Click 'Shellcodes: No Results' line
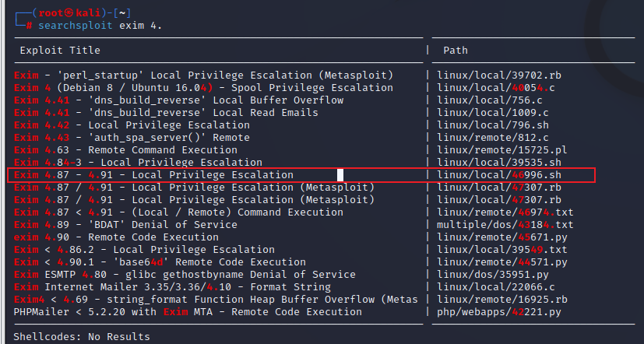This screenshot has width=644, height=344. click(x=82, y=337)
